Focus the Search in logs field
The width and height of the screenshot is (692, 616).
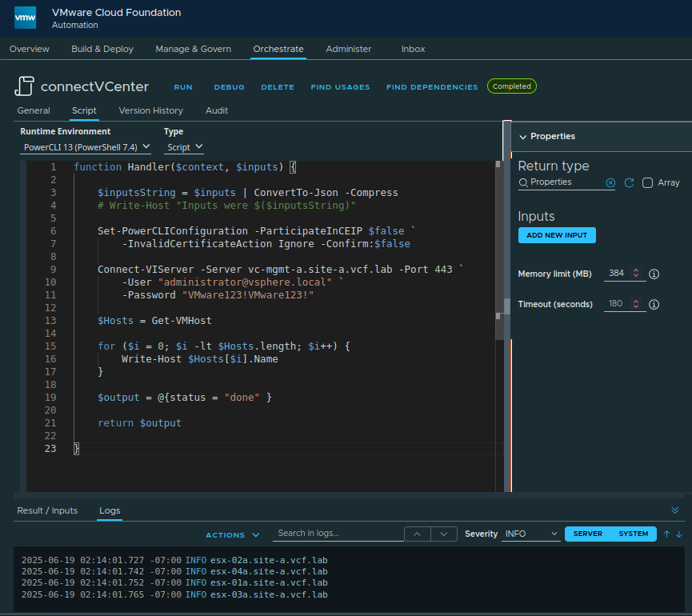click(x=338, y=534)
